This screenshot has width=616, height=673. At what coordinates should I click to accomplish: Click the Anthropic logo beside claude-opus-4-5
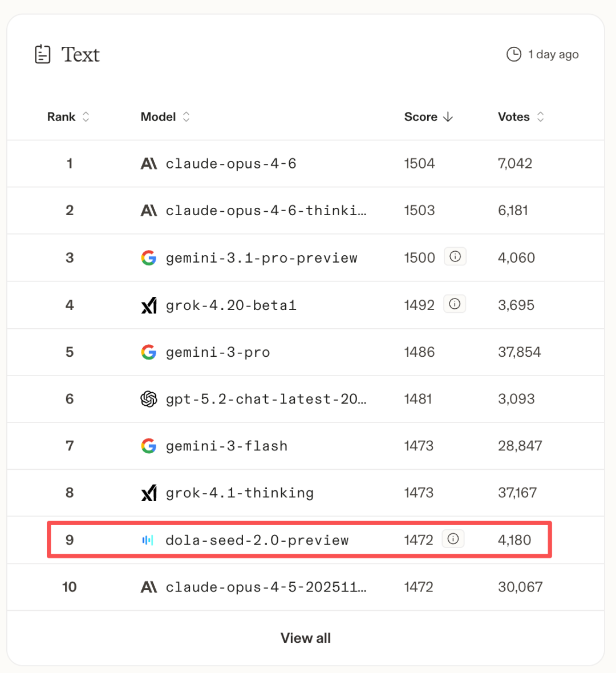coord(149,587)
